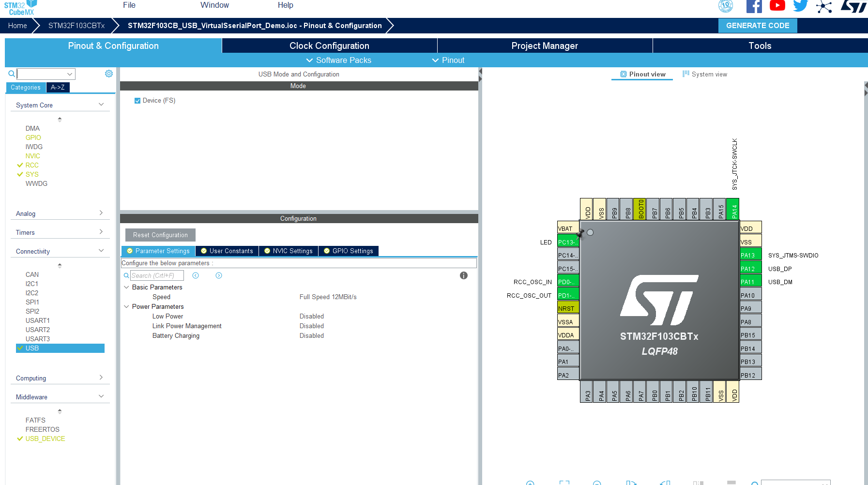Click the ST community network icon
868x485 pixels.
tap(823, 7)
